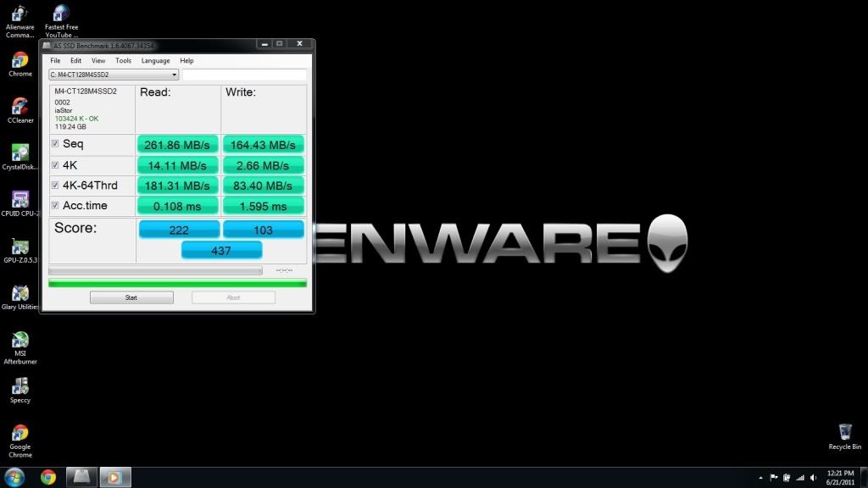Open the media player taskbar button

coord(115,477)
